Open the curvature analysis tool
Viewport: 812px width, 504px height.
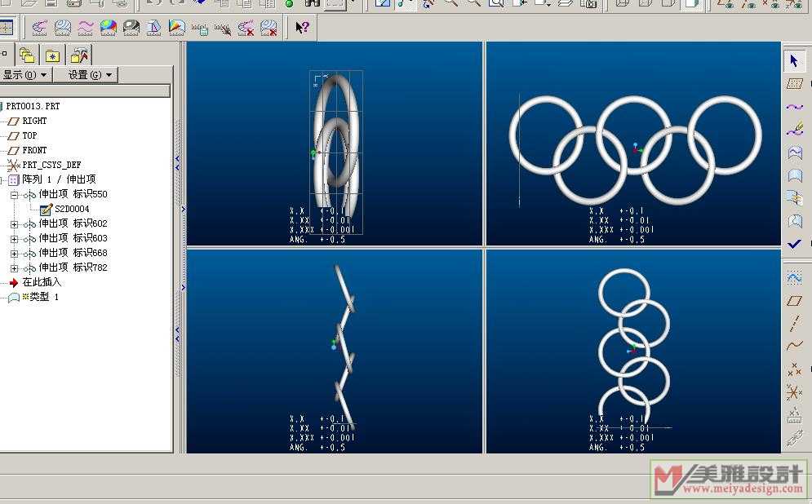(39, 28)
